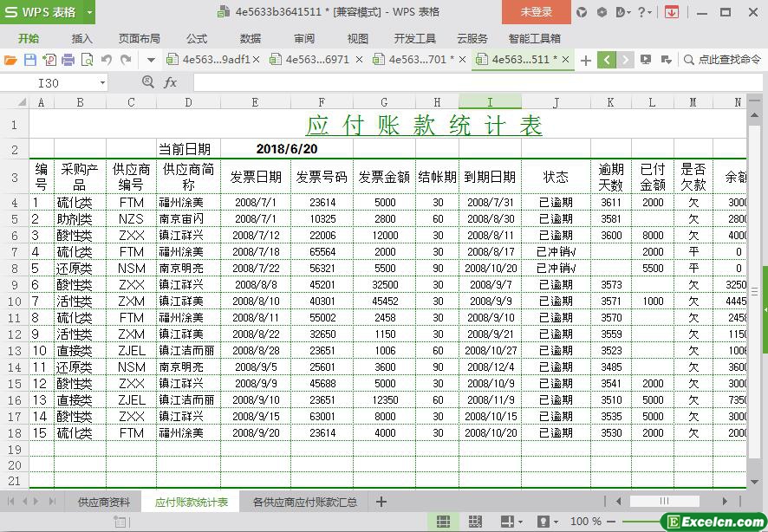
Task: Expand the quick access toolbar dropdown arrow
Action: 151,60
